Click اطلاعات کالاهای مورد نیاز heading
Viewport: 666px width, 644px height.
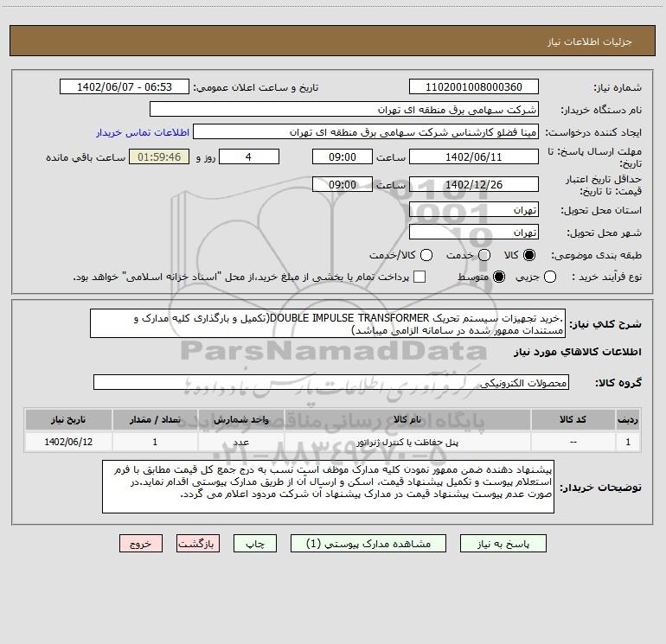[x=577, y=352]
